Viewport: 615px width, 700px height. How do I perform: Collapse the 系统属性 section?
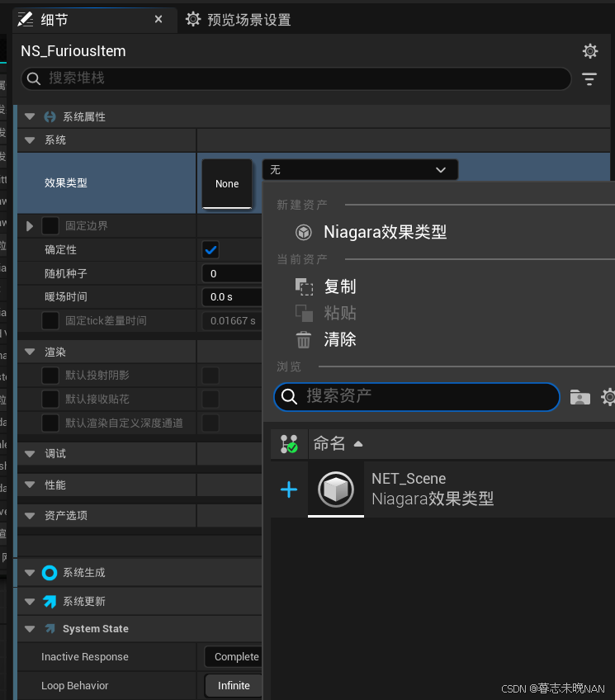coord(30,117)
